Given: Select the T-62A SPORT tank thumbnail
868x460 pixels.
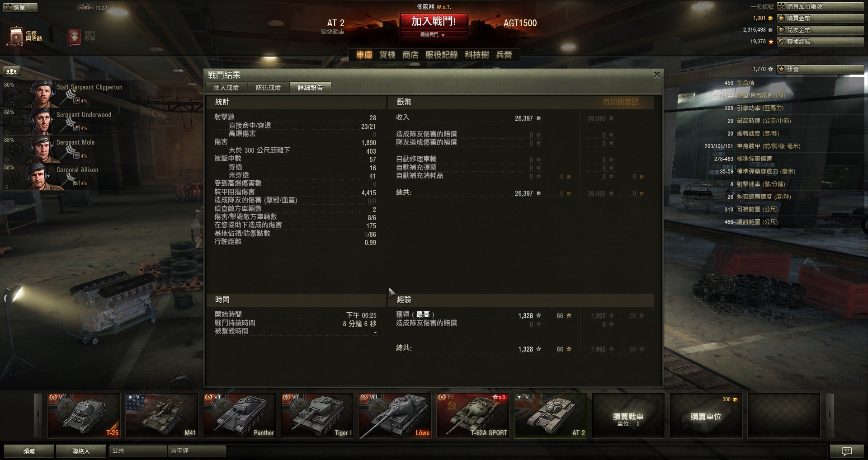Looking at the screenshot, I should 472,415.
